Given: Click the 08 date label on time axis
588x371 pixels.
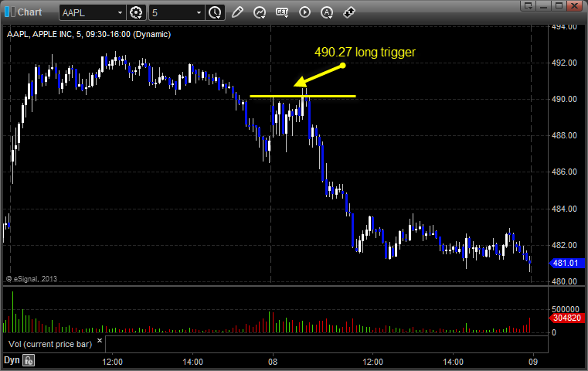Looking at the screenshot, I should click(x=273, y=362).
